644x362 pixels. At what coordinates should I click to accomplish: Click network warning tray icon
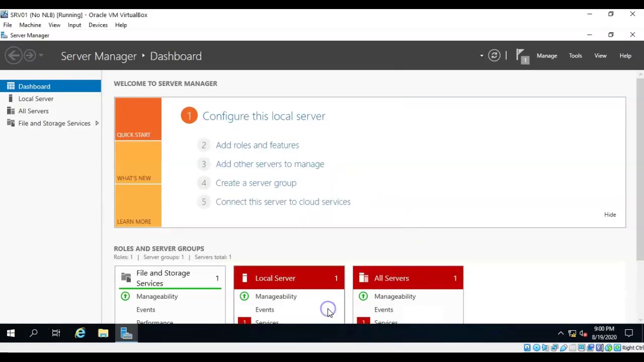tap(572, 333)
